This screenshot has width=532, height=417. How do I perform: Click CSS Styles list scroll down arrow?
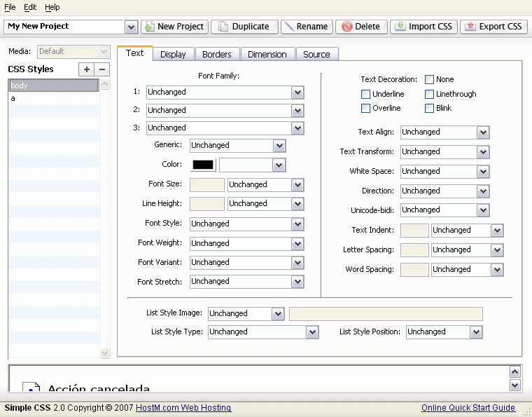(x=105, y=353)
